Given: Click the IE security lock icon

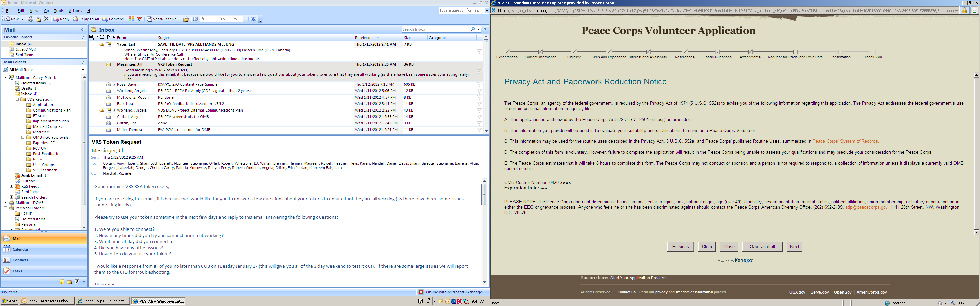Looking at the screenshot, I should [964, 11].
